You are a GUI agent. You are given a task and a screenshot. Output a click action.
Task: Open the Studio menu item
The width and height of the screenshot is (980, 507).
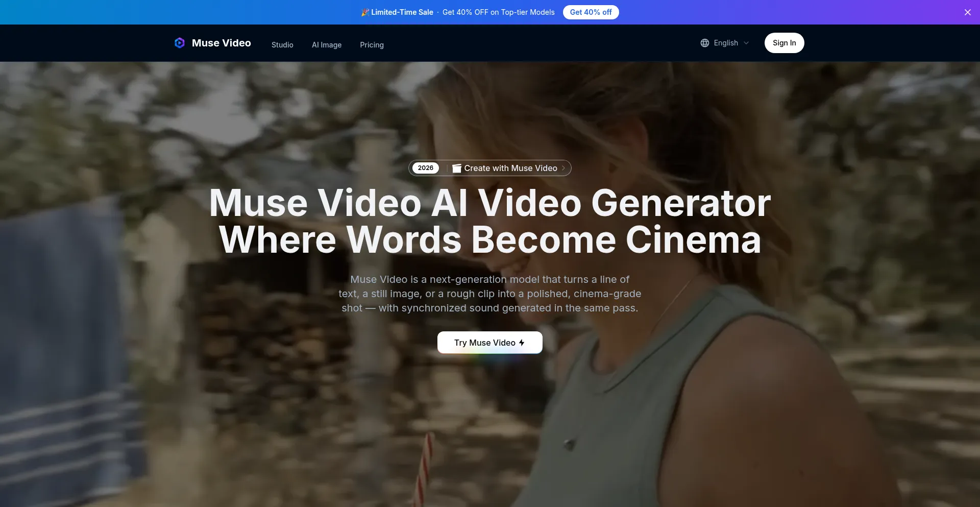282,45
